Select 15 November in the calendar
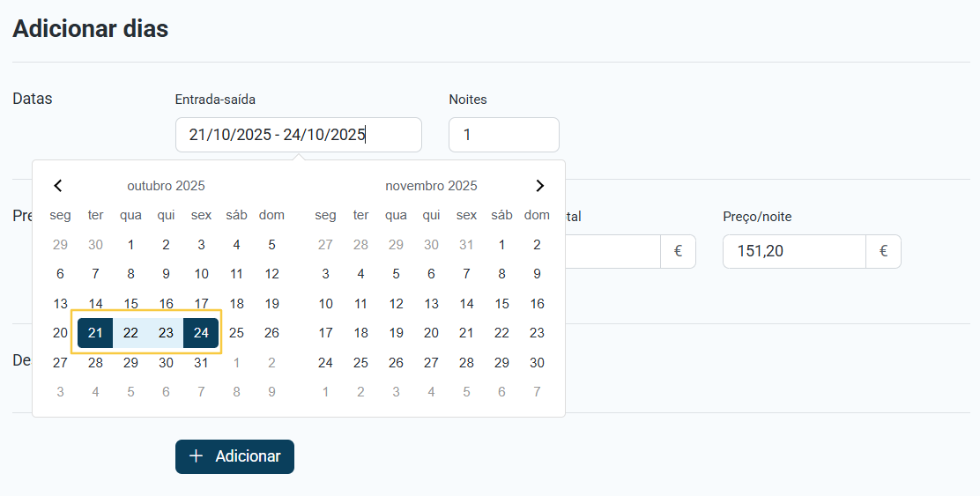This screenshot has height=496, width=980. (501, 304)
